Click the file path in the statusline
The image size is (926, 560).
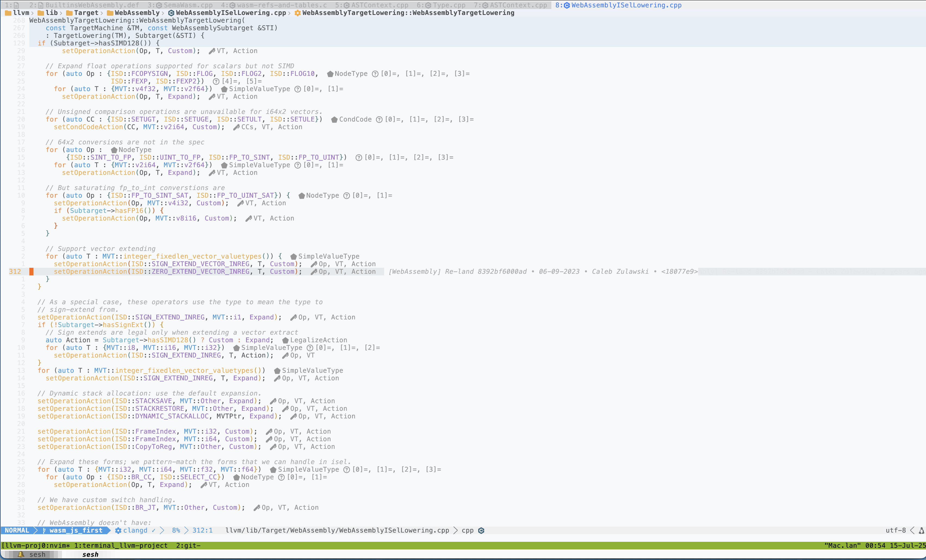click(x=337, y=530)
